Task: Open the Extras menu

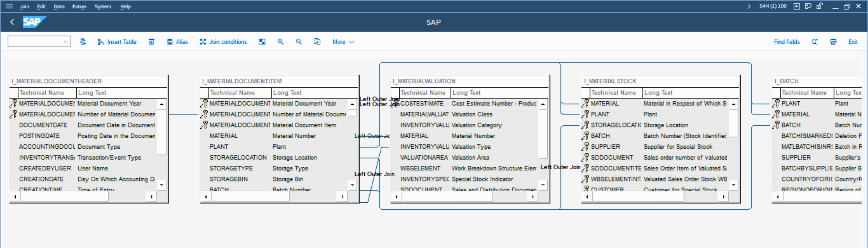Action: pos(79,6)
